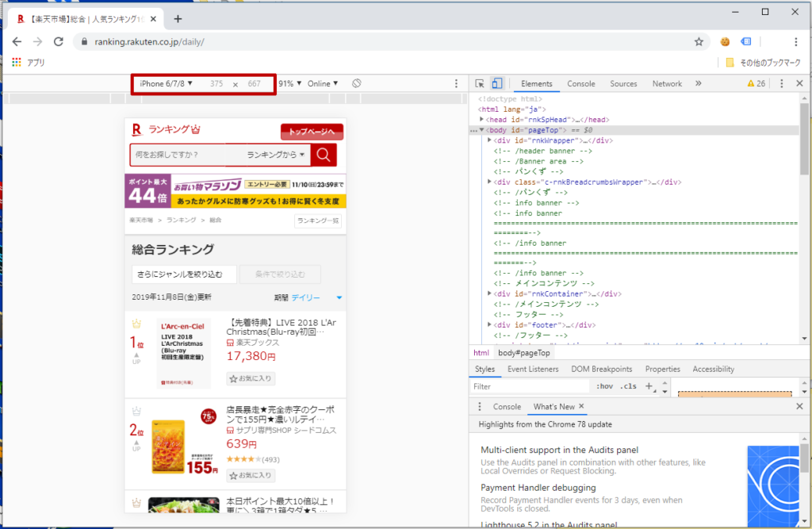This screenshot has width=812, height=529.
Task: Close the 楽天市場 ranking tab
Action: pos(153,19)
